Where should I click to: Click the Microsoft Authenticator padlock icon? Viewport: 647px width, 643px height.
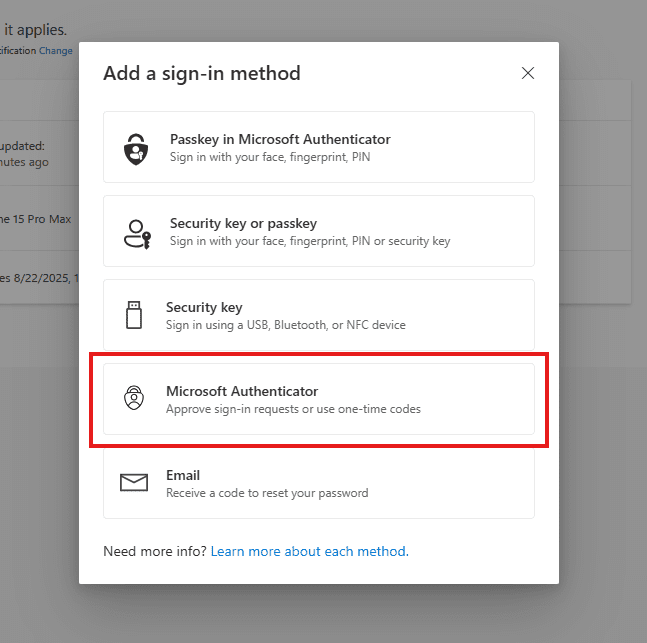[x=134, y=399]
